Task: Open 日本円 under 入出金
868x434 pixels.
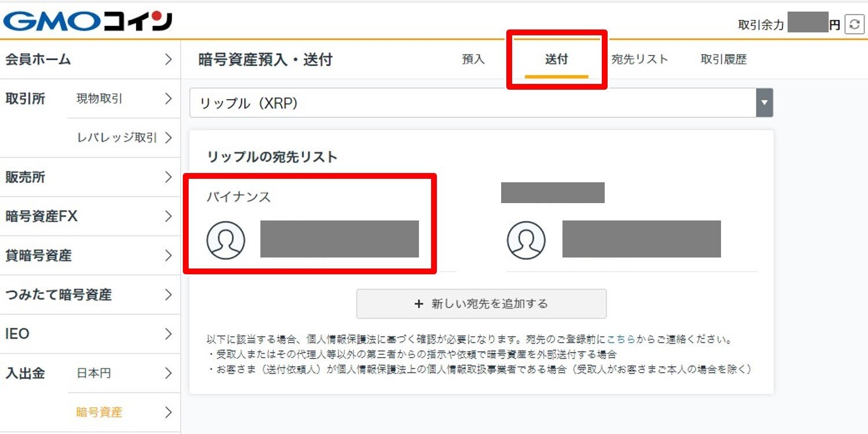Action: (94, 373)
